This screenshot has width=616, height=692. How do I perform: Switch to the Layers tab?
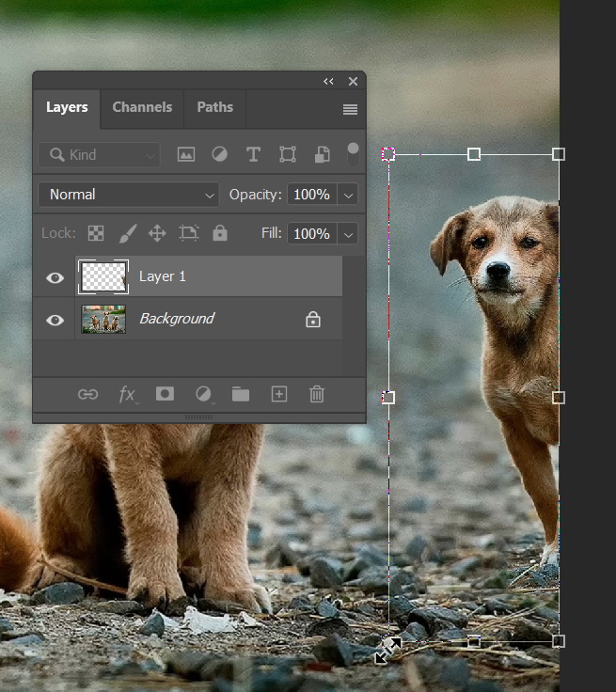(67, 107)
